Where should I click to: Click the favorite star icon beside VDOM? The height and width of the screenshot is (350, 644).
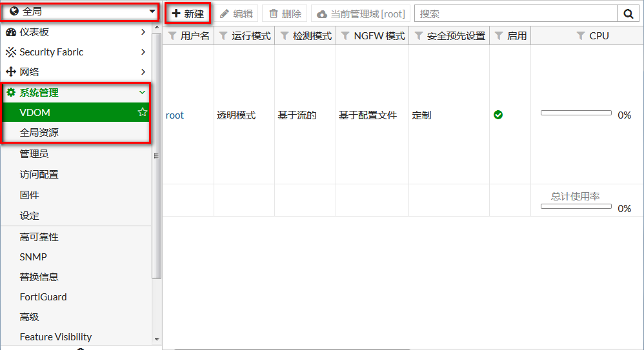click(x=142, y=112)
